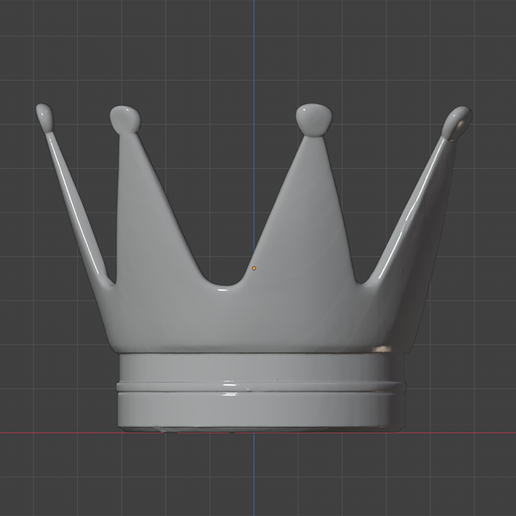Select the crown model by its base band
The height and width of the screenshot is (516, 516).
tap(262, 392)
